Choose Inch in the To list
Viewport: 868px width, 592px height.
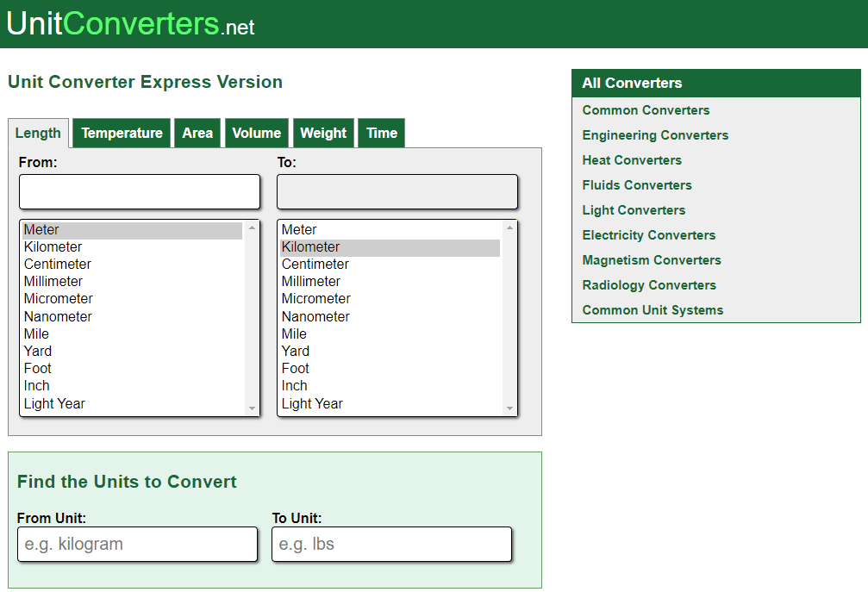[x=390, y=386]
